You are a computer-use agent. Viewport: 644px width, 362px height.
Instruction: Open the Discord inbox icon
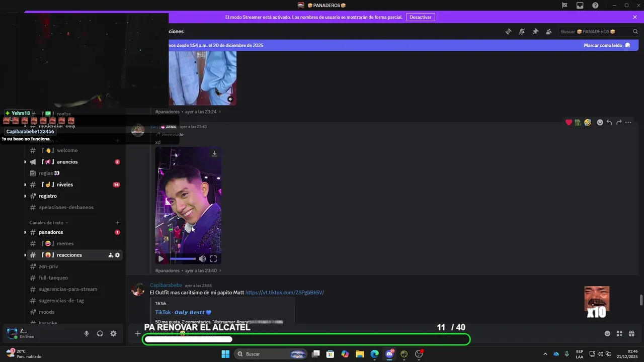[x=580, y=5]
